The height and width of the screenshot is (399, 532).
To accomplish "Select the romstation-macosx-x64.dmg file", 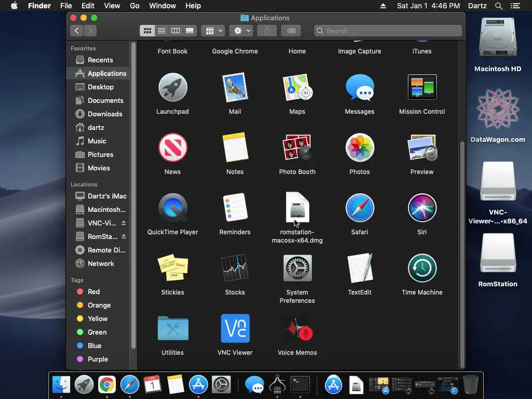I will click(297, 208).
